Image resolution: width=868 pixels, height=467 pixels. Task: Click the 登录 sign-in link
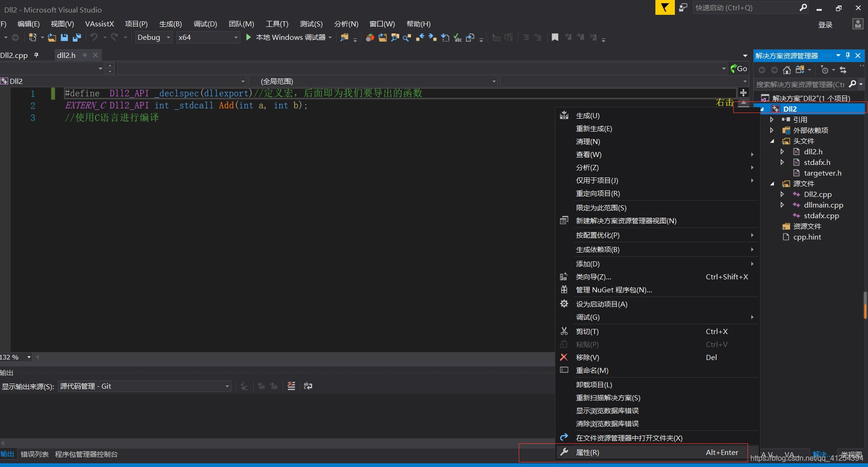(825, 25)
